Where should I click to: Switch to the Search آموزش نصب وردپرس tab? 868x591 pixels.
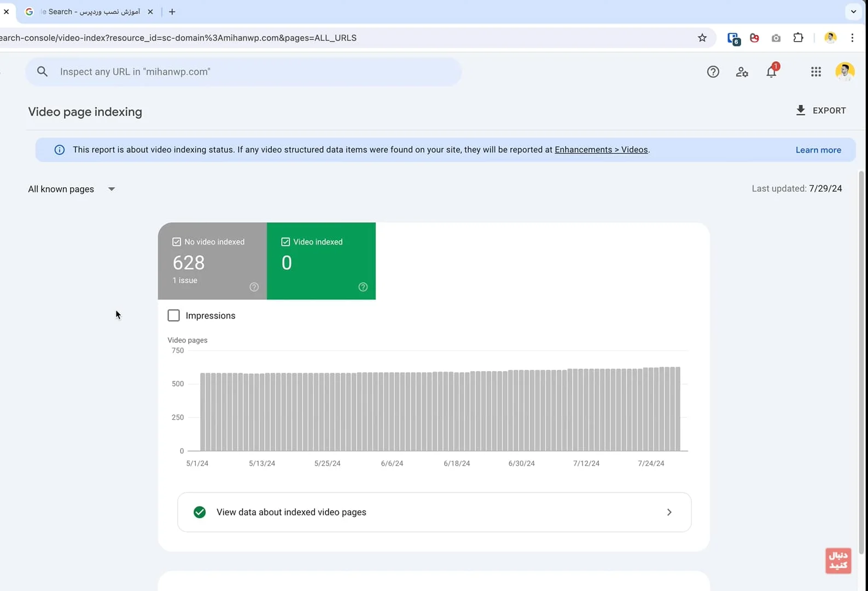[x=88, y=11]
